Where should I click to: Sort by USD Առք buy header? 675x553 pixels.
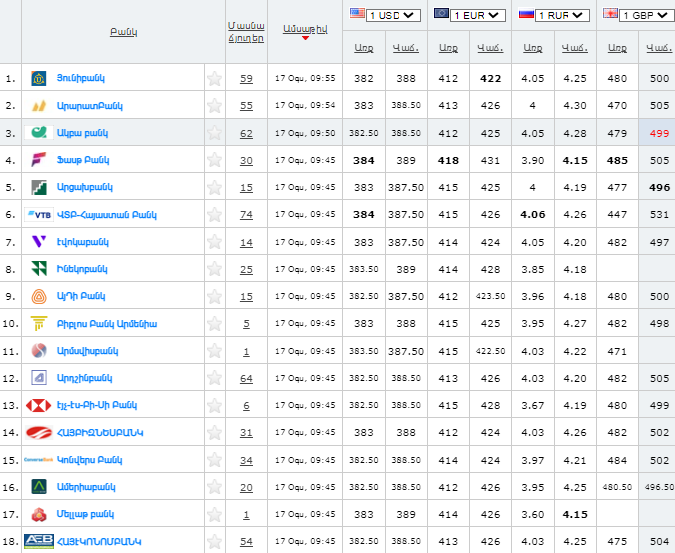[364, 48]
